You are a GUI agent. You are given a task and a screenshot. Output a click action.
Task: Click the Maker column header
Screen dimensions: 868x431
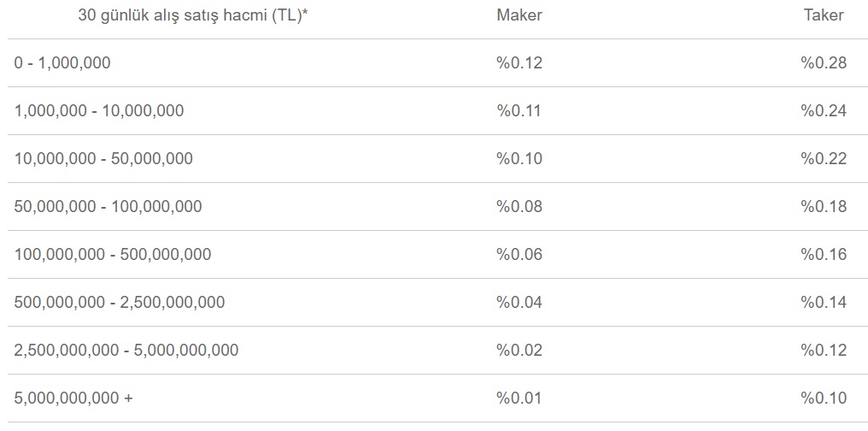coord(519,15)
